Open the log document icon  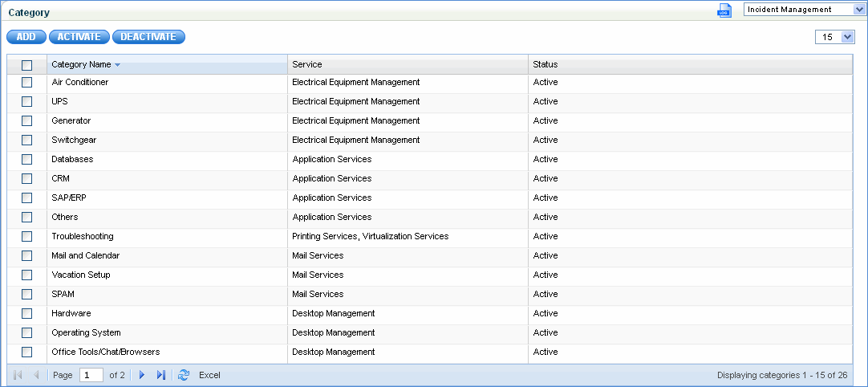tap(724, 10)
